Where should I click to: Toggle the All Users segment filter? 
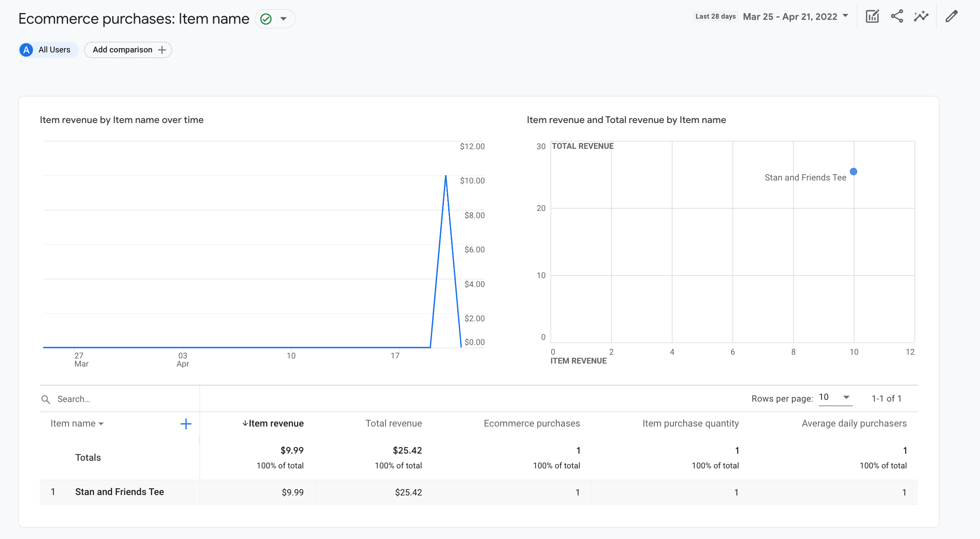click(47, 49)
